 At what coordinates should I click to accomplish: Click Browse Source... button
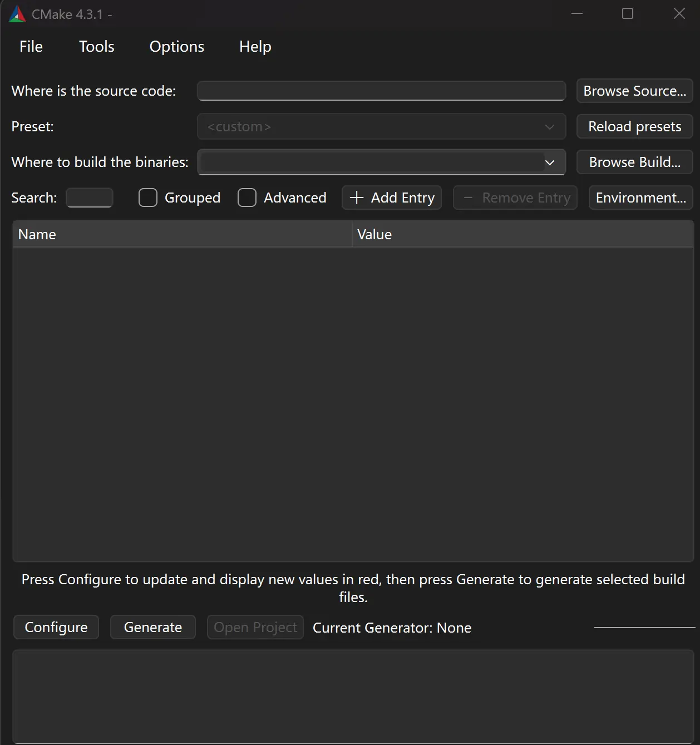tap(635, 91)
